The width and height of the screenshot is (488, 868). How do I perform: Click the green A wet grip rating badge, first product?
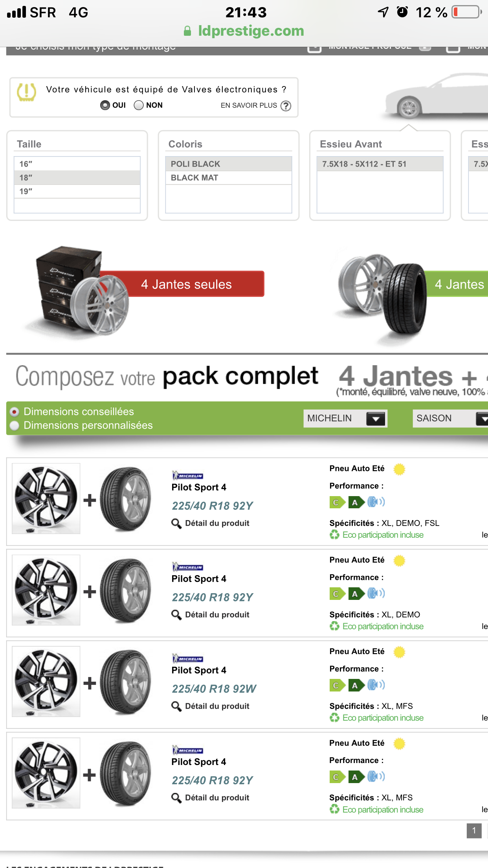(x=356, y=502)
